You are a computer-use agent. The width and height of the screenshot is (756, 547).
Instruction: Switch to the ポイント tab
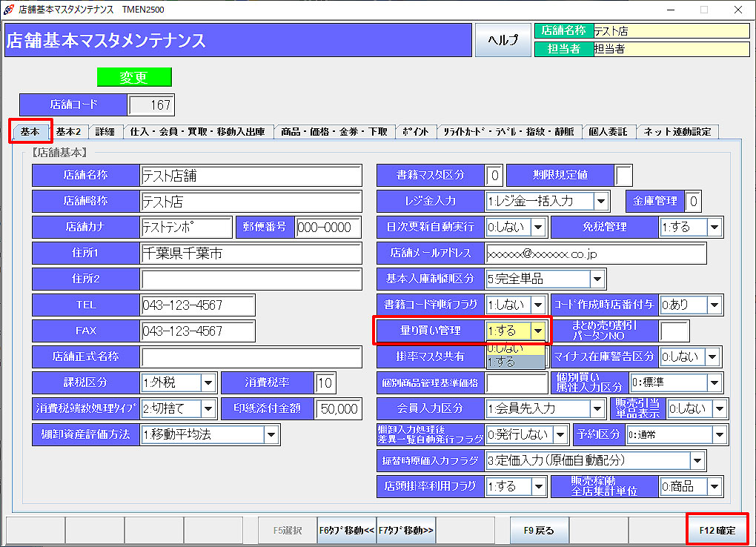point(416,131)
